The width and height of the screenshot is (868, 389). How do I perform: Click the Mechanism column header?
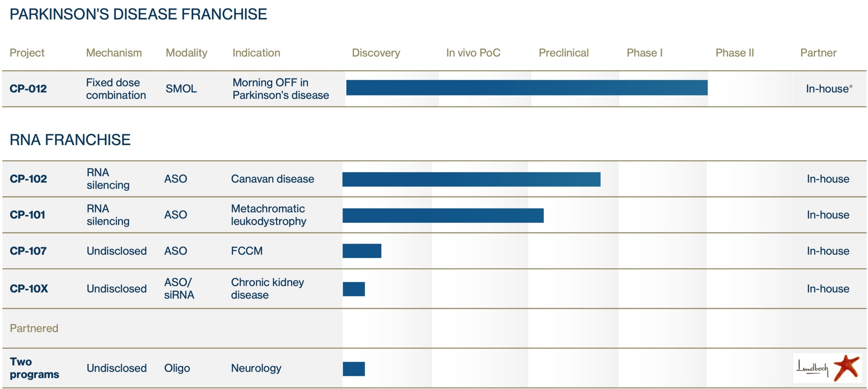(114, 53)
